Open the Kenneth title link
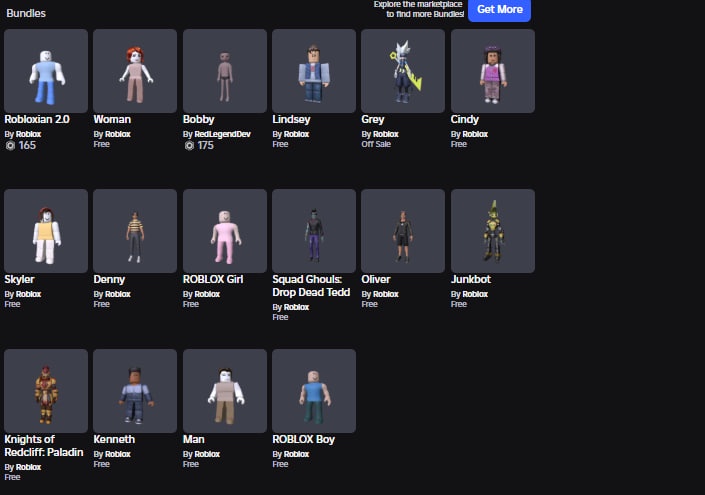 [x=114, y=440]
